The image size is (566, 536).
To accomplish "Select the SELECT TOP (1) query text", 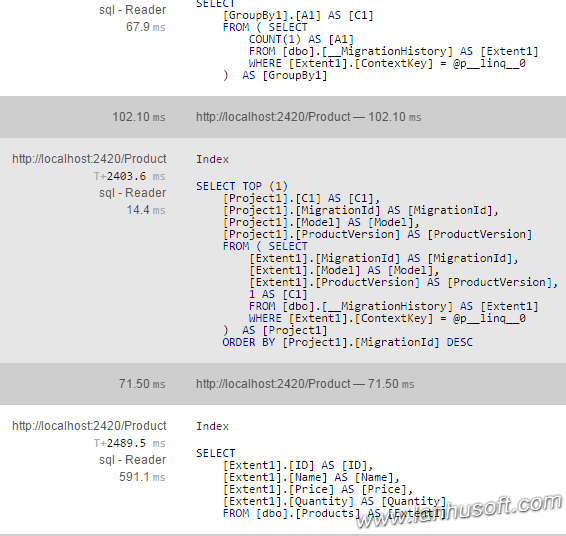I will [377, 264].
